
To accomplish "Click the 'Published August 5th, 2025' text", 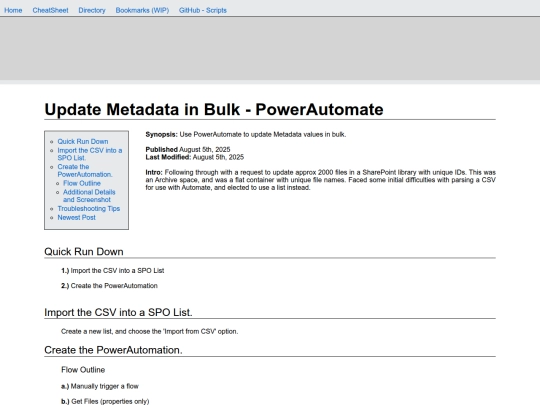I will [188, 149].
